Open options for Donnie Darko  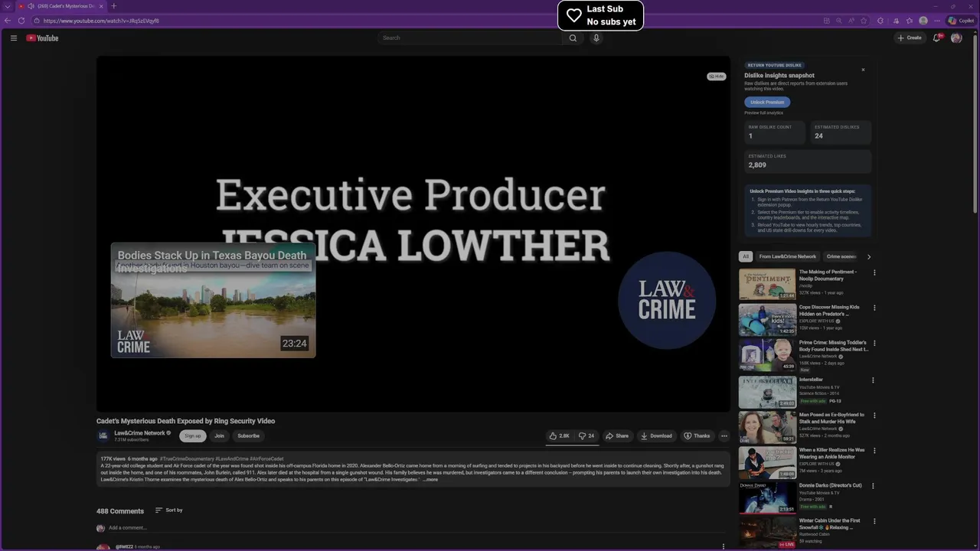pyautogui.click(x=874, y=486)
